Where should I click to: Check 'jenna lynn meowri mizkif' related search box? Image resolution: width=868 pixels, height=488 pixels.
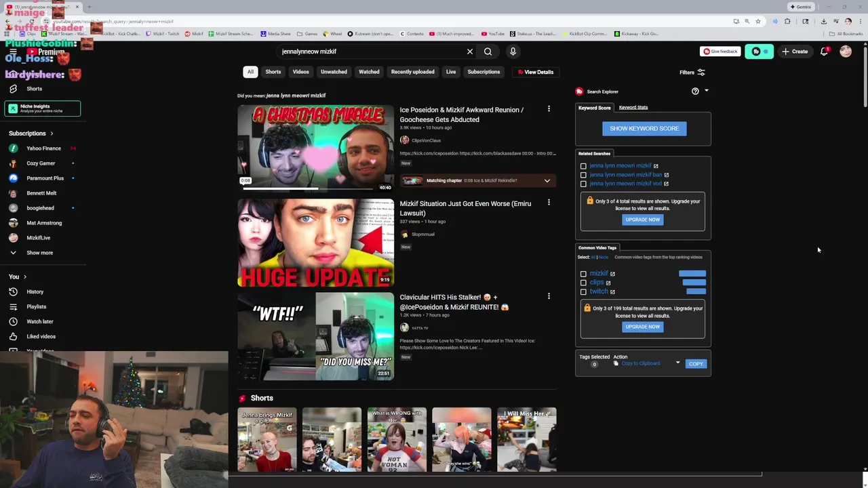pos(583,166)
